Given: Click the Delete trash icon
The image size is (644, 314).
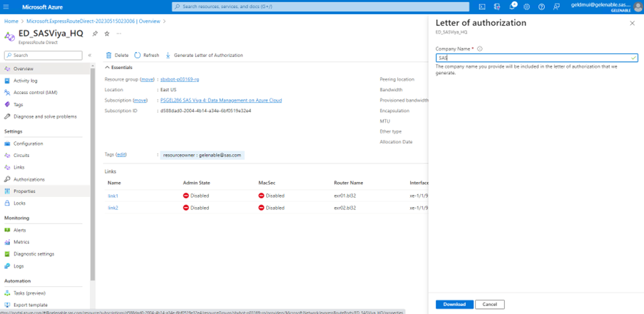Looking at the screenshot, I should (109, 55).
